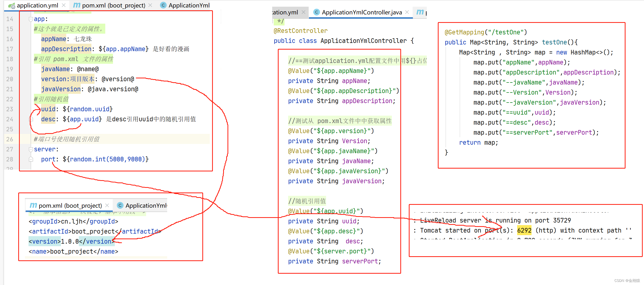Click Maven m icon on lower pom.xml tab

coord(33,205)
